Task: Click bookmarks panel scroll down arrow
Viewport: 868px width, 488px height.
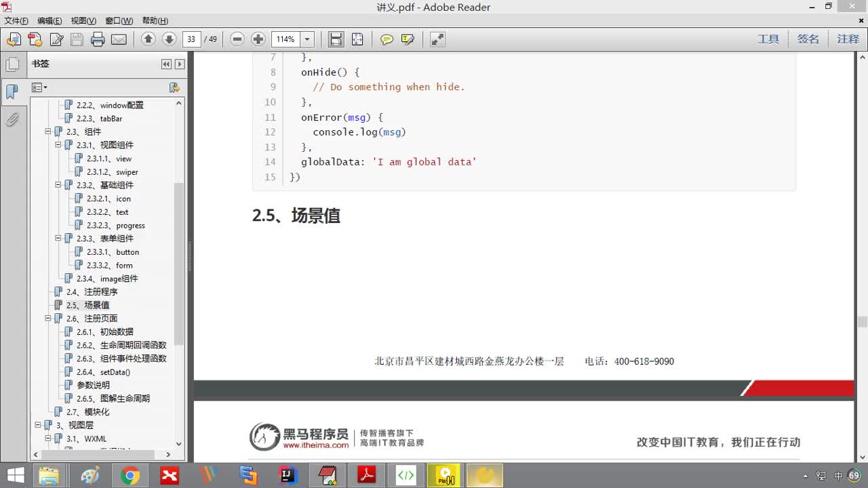Action: point(179,444)
